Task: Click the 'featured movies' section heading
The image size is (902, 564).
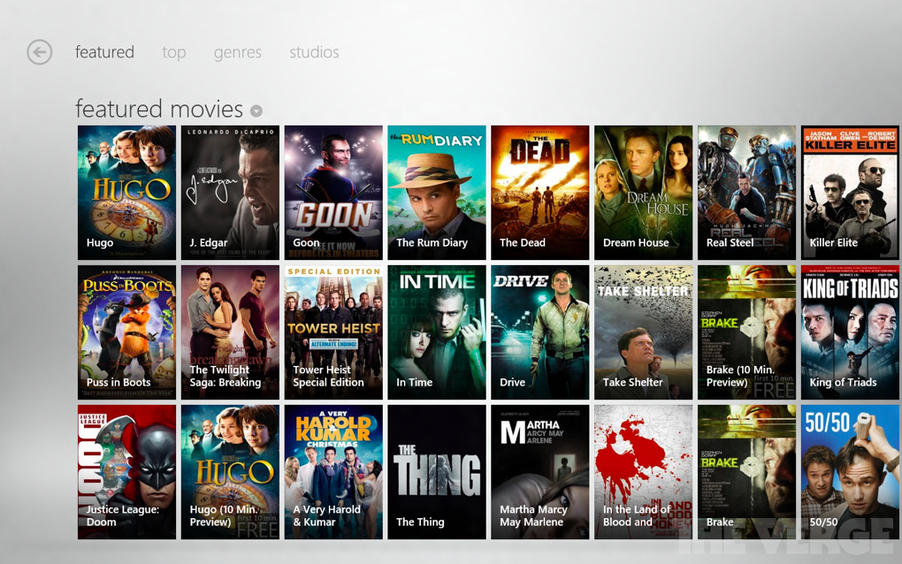Action: tap(159, 109)
